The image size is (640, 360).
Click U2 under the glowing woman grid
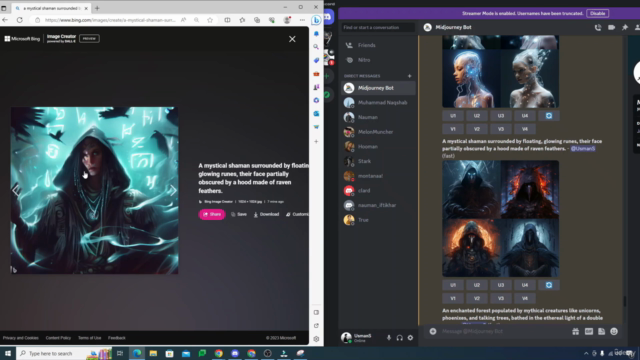[477, 116]
